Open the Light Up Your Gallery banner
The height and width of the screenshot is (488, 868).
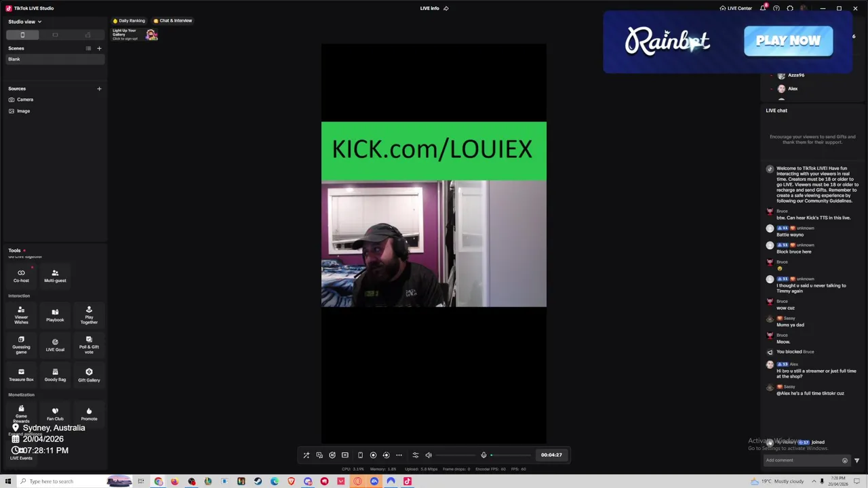(x=135, y=35)
